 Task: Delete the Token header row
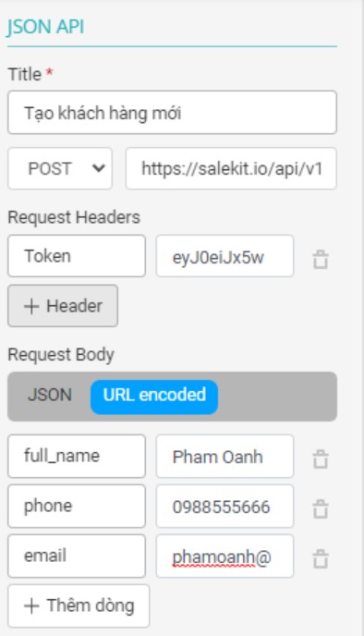[x=321, y=259]
